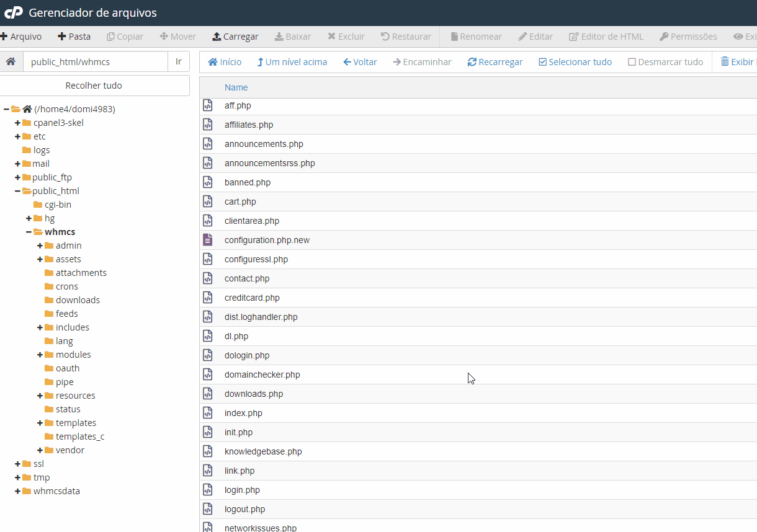Click the banned.php file icon

tap(208, 182)
